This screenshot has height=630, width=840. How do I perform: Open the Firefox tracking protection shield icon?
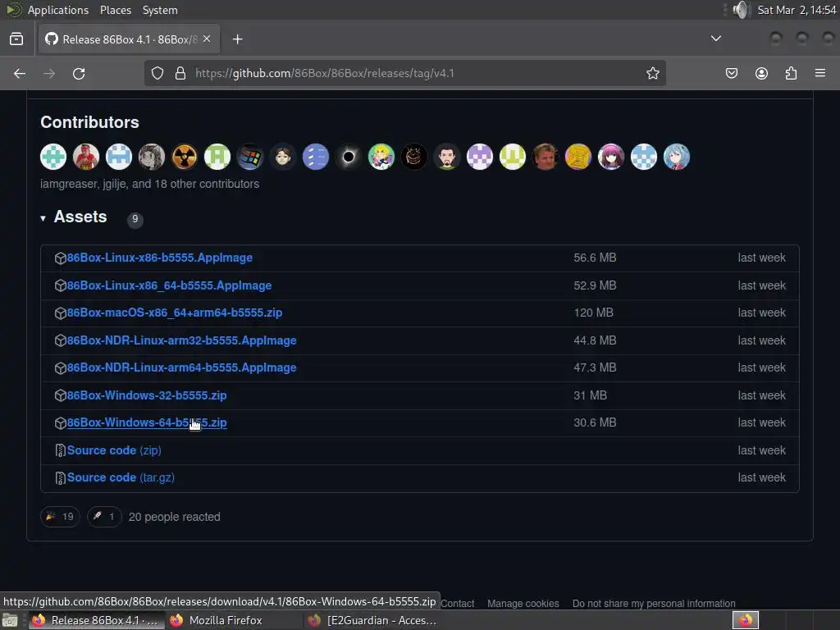[x=157, y=73]
